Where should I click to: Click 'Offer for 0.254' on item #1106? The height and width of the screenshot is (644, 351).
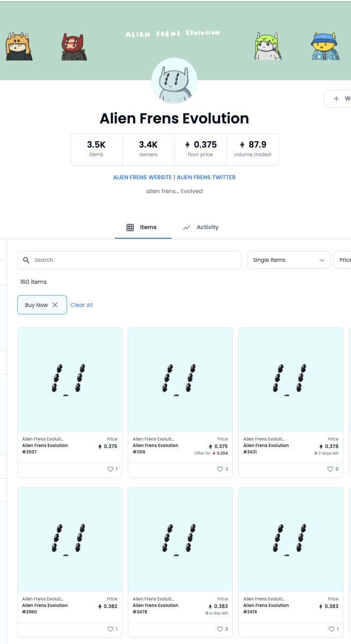[x=211, y=453]
